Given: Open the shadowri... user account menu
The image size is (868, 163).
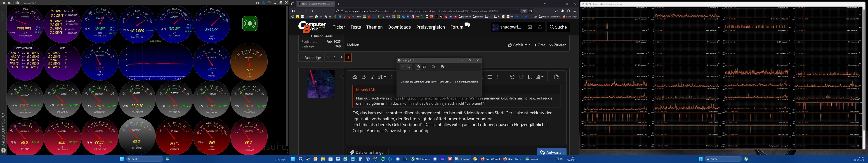Looking at the screenshot, I should pyautogui.click(x=506, y=27).
